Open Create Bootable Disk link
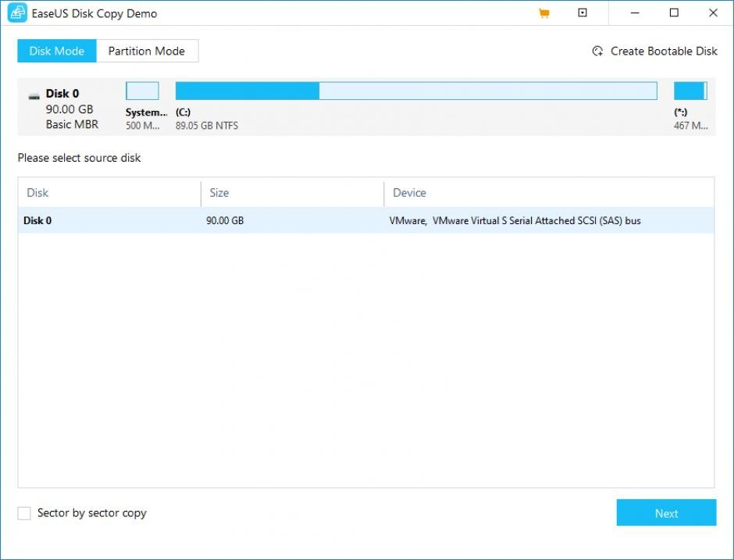This screenshot has height=560, width=734. pos(664,51)
